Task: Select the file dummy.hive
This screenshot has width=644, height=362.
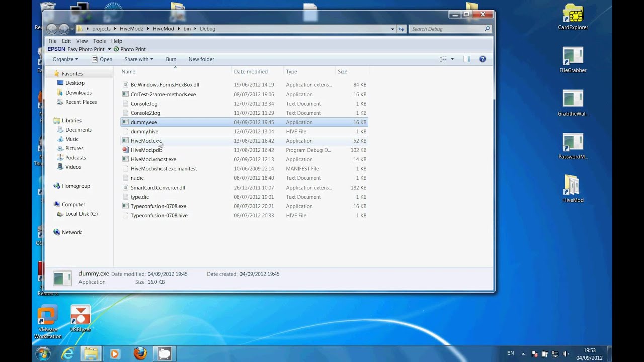Action: click(244, 132)
